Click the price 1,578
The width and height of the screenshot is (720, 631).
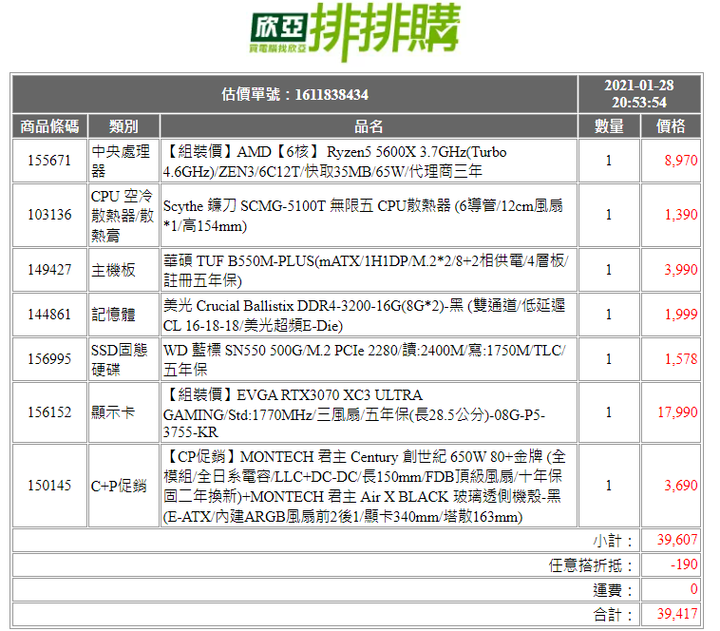click(x=681, y=359)
